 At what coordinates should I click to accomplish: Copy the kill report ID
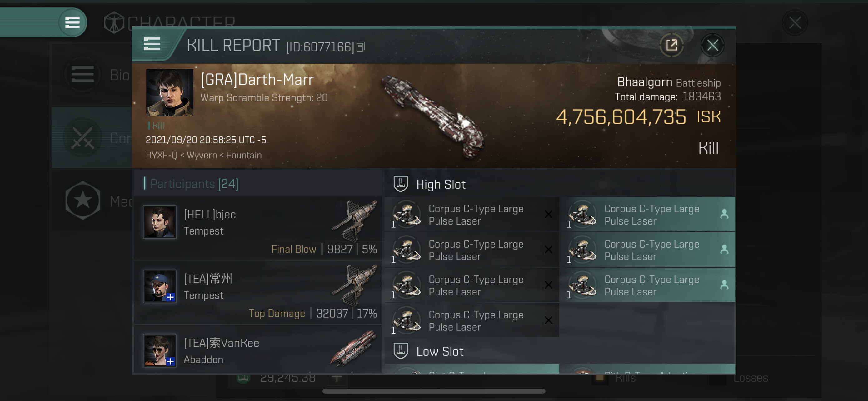tap(361, 47)
